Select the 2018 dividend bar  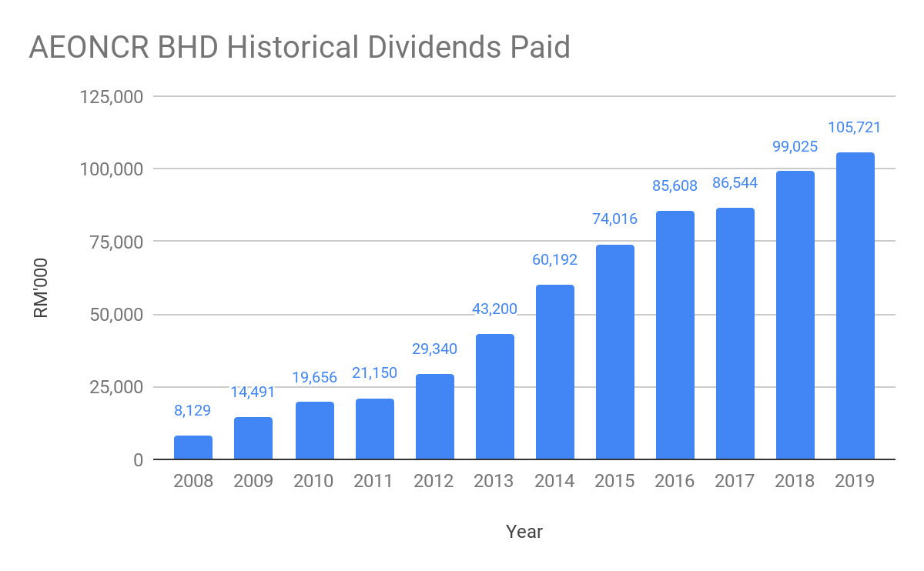(x=795, y=316)
